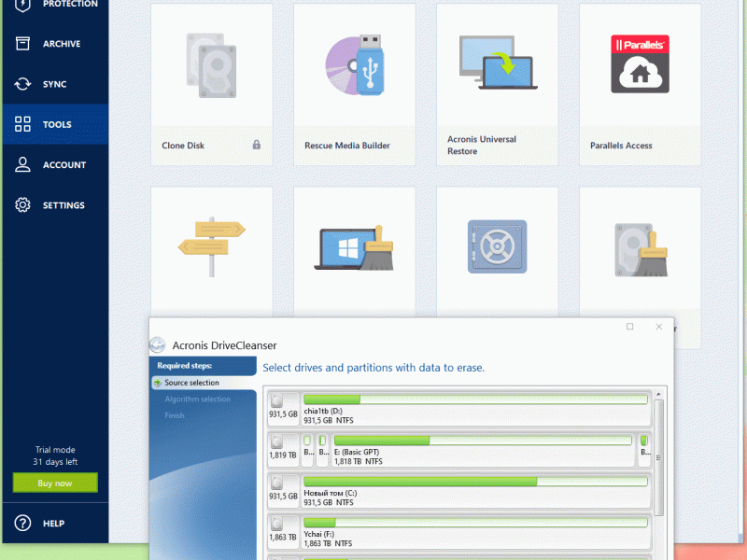The height and width of the screenshot is (560, 747).
Task: Go to Algorithm selection step
Action: (197, 399)
